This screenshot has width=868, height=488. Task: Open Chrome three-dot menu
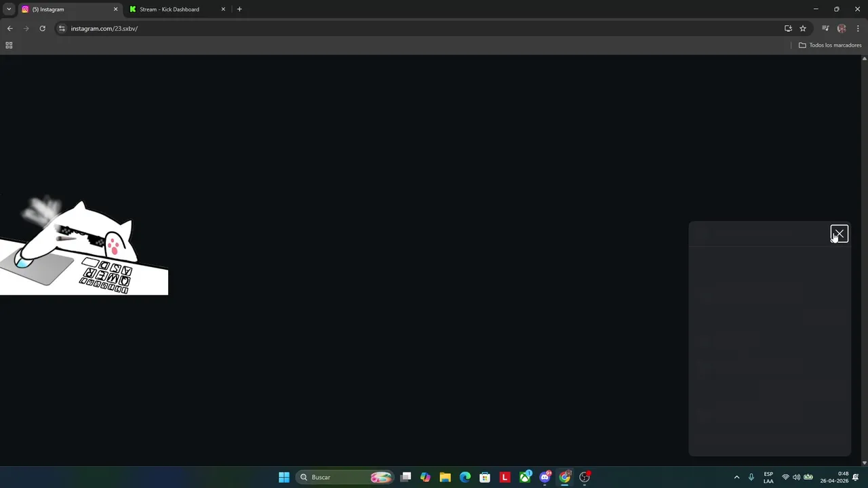tap(858, 28)
